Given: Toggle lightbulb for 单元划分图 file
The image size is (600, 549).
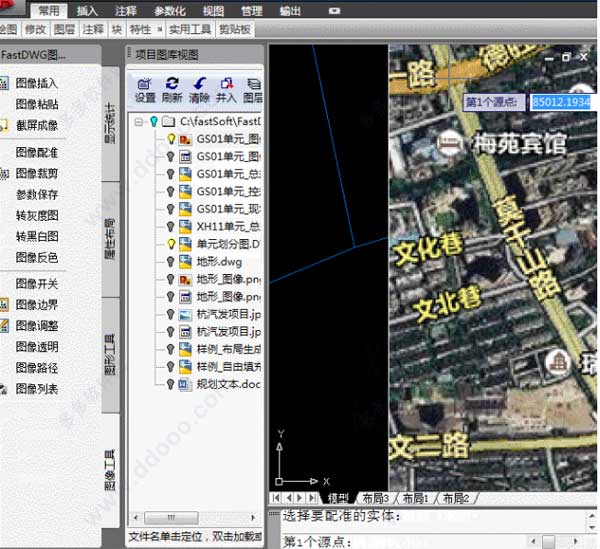Looking at the screenshot, I should (171, 243).
